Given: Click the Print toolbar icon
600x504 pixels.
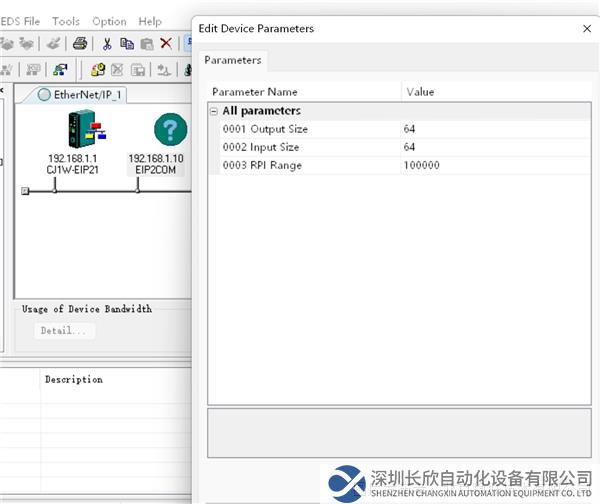Looking at the screenshot, I should [x=80, y=43].
